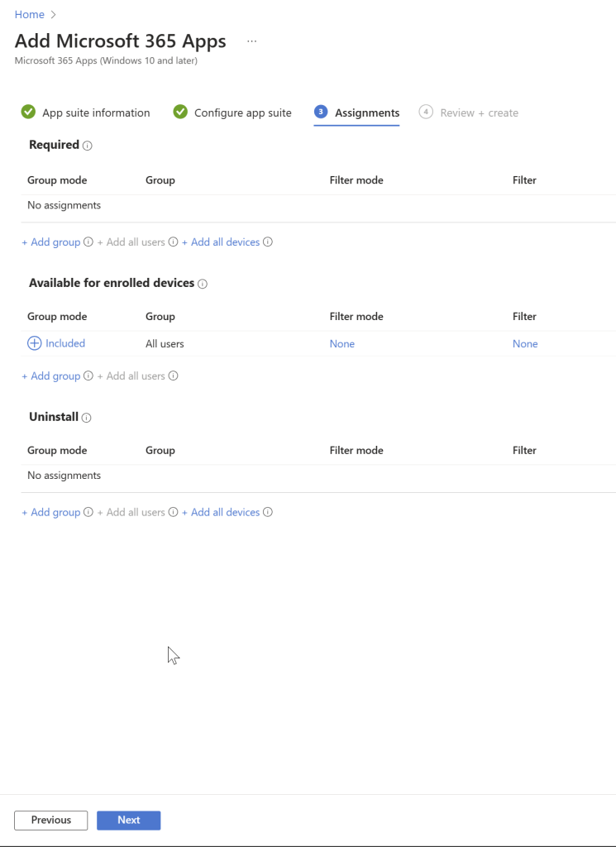
Task: Click the Home breadcrumb link
Action: coord(30,15)
